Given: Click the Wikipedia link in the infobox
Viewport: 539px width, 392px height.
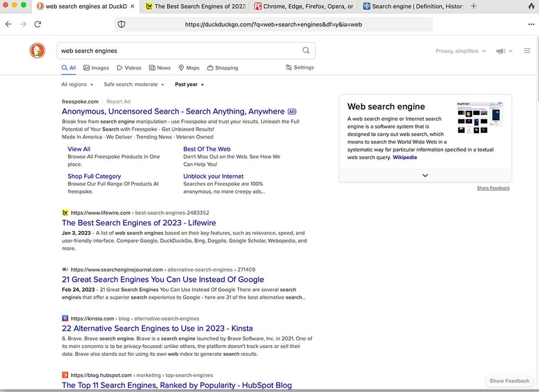Looking at the screenshot, I should tap(405, 157).
